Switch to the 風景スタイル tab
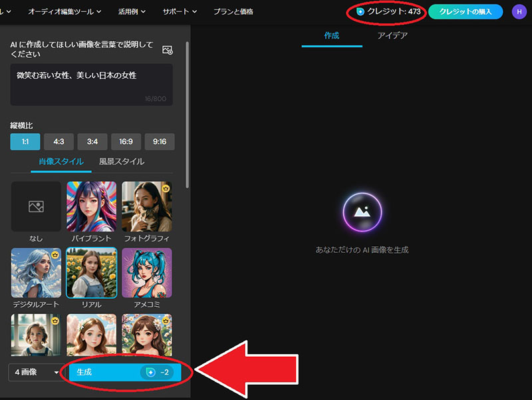Viewport: 532px width, 400px height. pyautogui.click(x=122, y=162)
